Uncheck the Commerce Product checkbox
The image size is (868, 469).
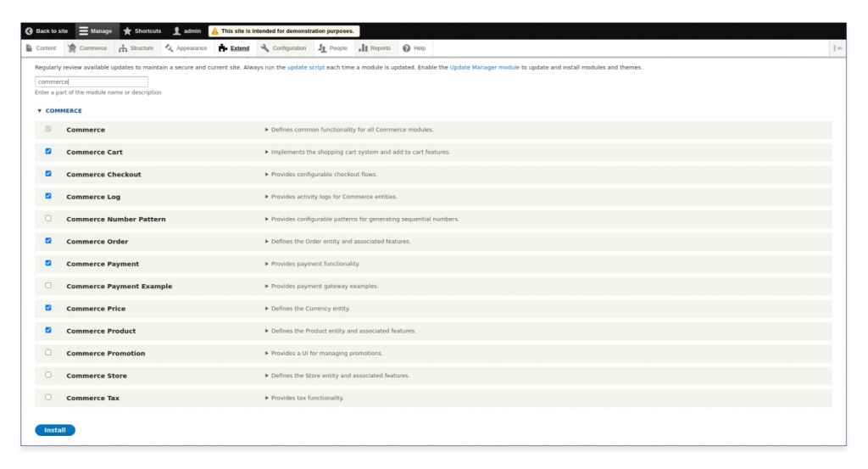click(48, 330)
